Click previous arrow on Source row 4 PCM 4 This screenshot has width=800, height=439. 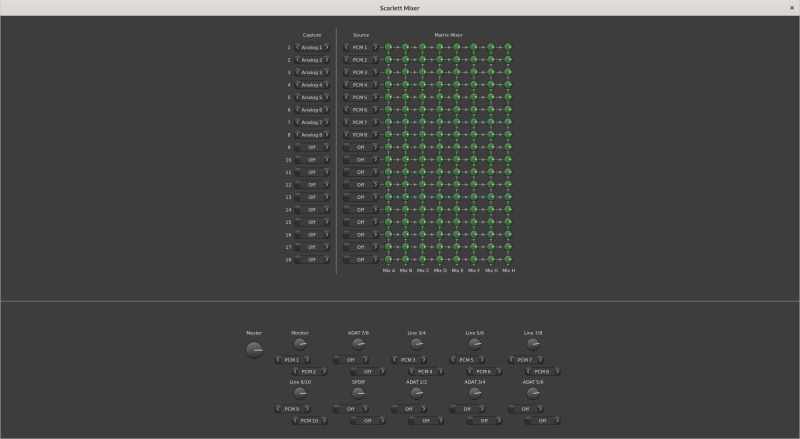[x=346, y=85]
